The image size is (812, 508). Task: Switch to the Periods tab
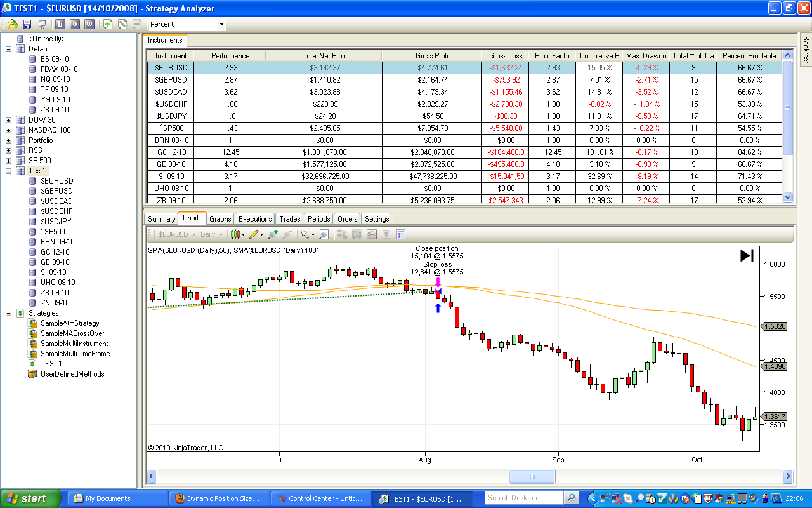[x=318, y=219]
